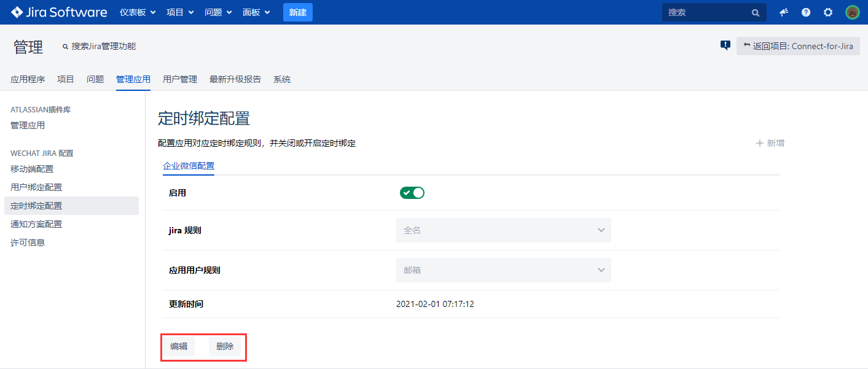Open the user profile avatar
868x369 pixels.
pos(852,12)
